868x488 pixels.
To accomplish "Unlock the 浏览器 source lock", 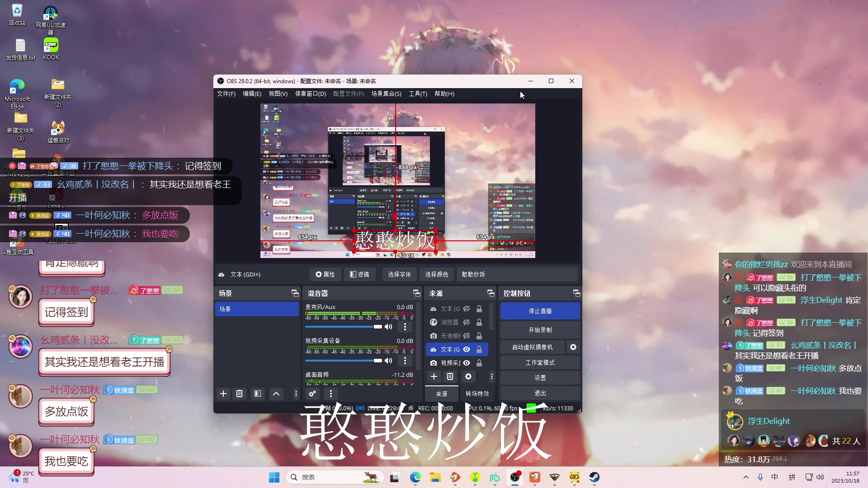I will click(479, 322).
